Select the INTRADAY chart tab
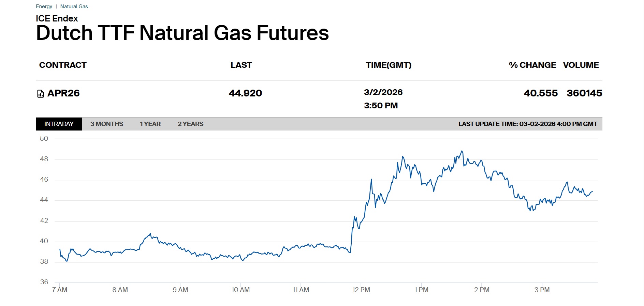Screen dimensions: 644x306 click(59, 124)
